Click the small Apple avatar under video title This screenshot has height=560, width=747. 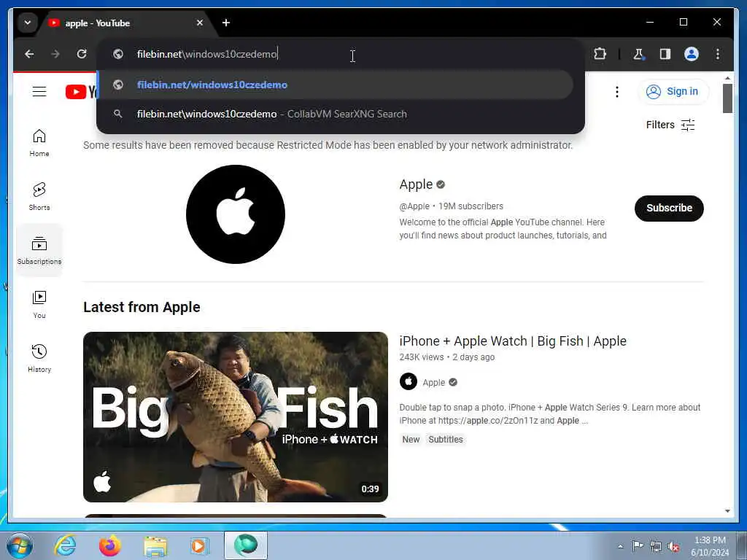pyautogui.click(x=409, y=382)
